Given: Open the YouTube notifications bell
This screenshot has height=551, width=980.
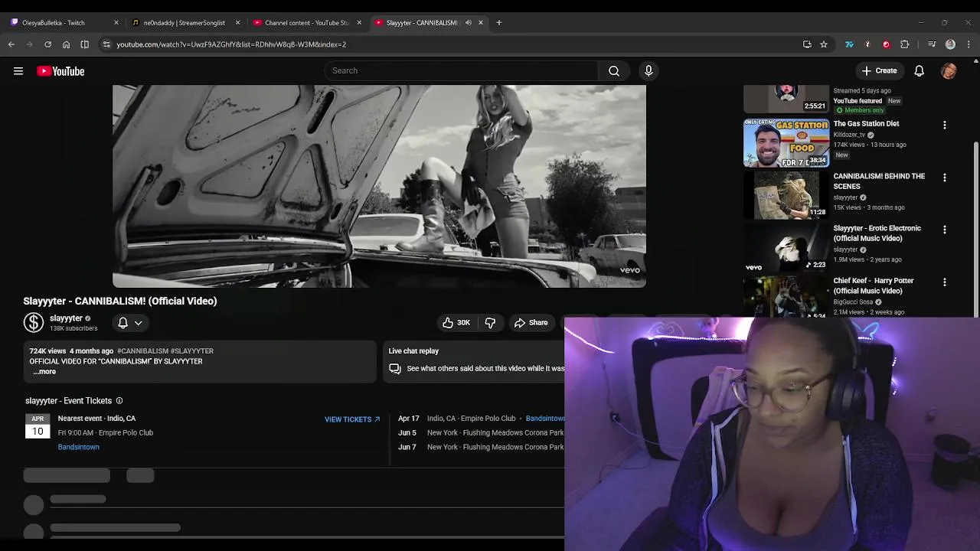Looking at the screenshot, I should click(920, 71).
